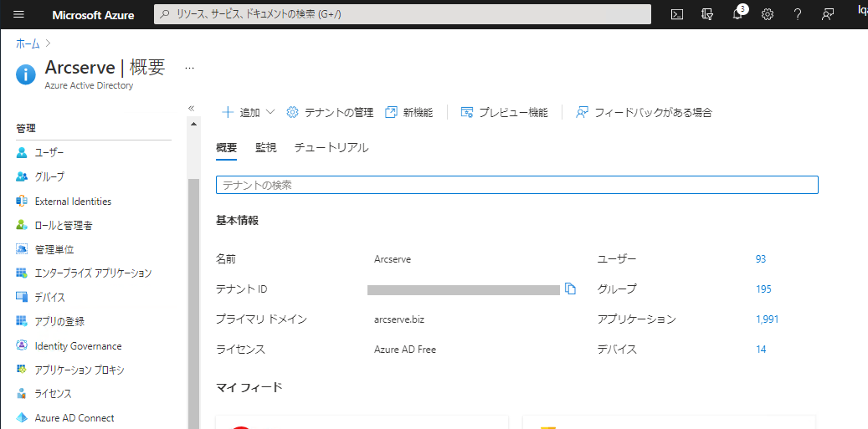Image resolution: width=868 pixels, height=429 pixels.
Task: Open portal settings gear
Action: coord(768,14)
